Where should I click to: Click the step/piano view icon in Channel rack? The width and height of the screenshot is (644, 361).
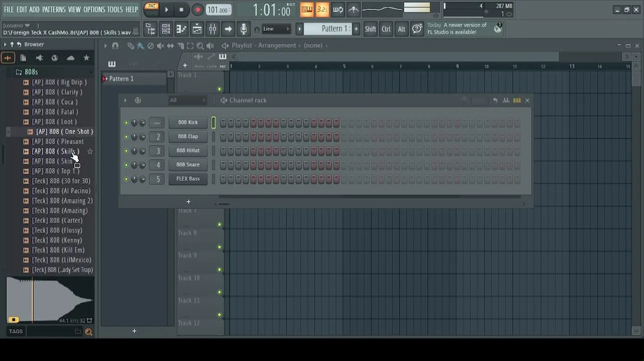point(517,100)
